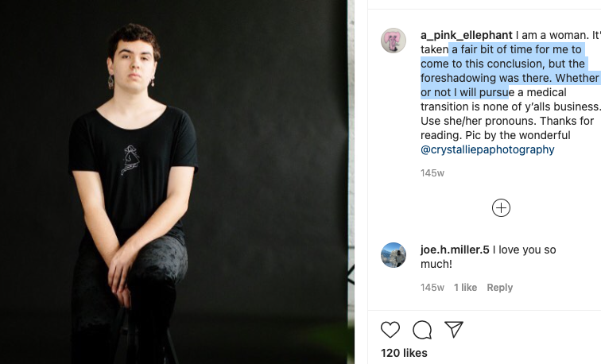View who liked the comment via '1 like'
The height and width of the screenshot is (364, 601).
(465, 288)
